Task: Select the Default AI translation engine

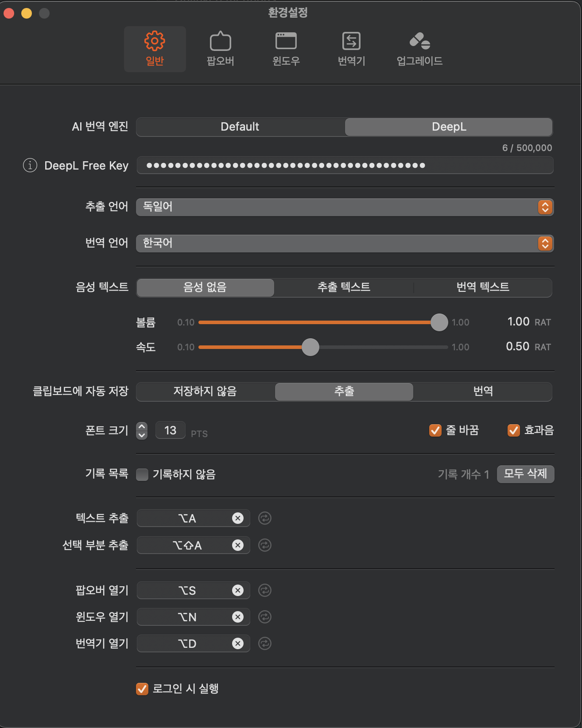Action: (241, 127)
